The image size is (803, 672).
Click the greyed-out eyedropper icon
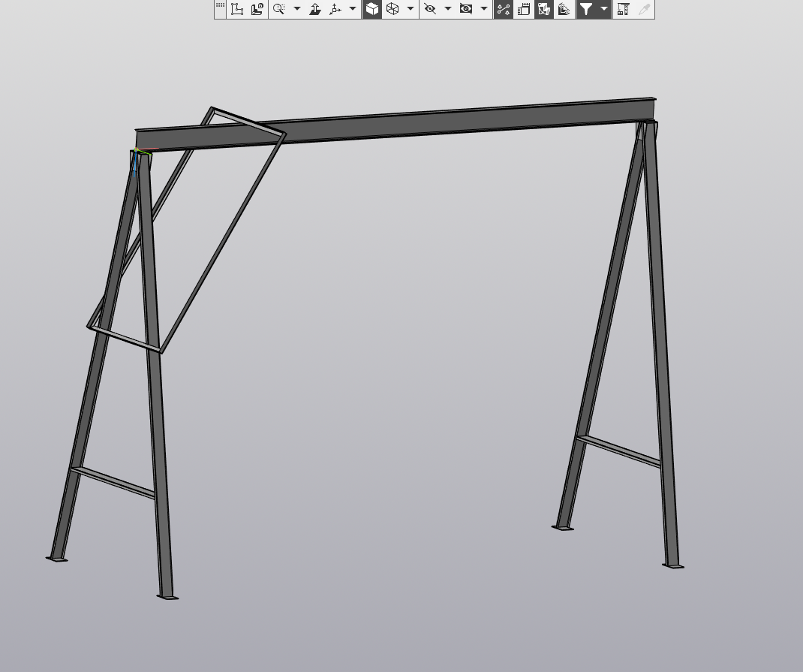(x=644, y=9)
